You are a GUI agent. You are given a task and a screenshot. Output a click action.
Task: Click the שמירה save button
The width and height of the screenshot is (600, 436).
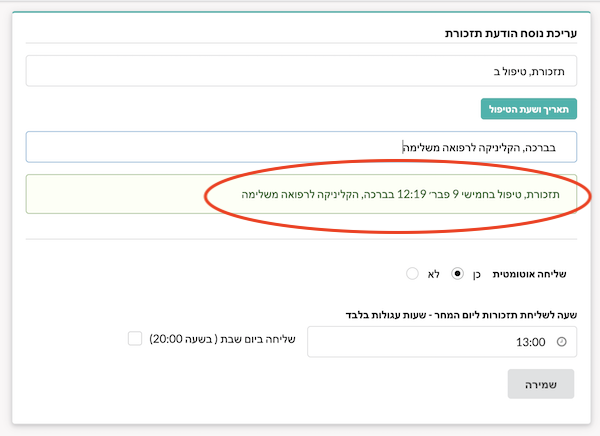click(540, 384)
